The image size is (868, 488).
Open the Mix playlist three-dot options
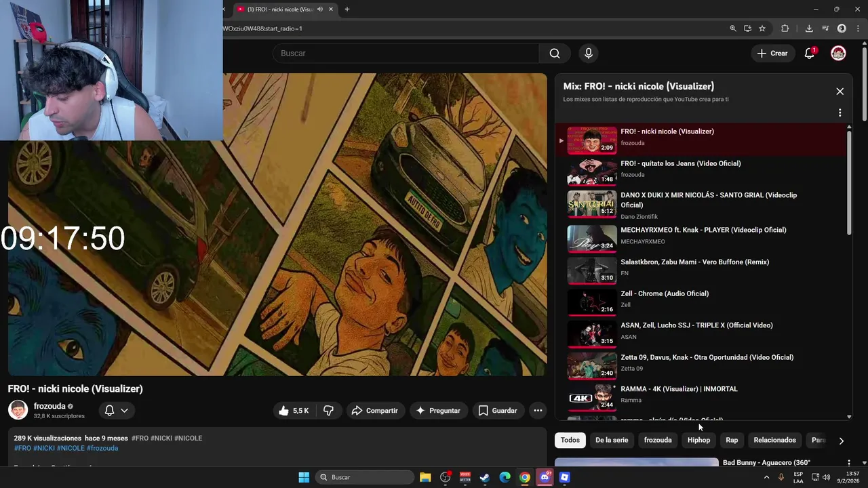point(840,113)
